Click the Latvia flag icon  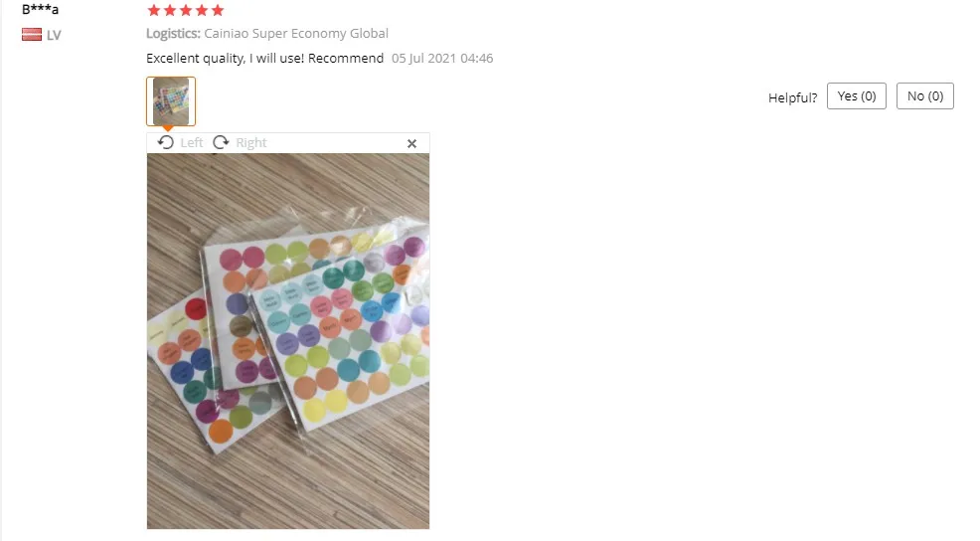pyautogui.click(x=32, y=35)
